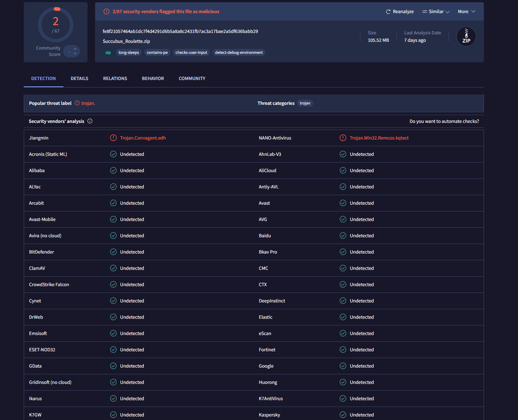518x420 pixels.
Task: Open the More dropdown menu
Action: [x=466, y=12]
